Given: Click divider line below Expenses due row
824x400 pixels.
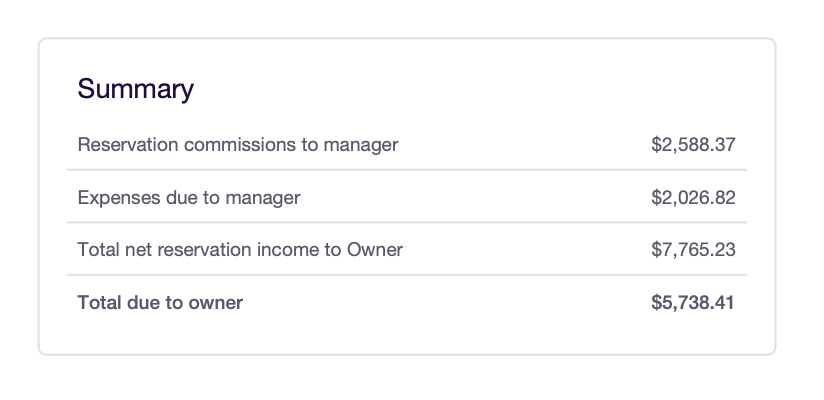Looking at the screenshot, I should pyautogui.click(x=407, y=222).
